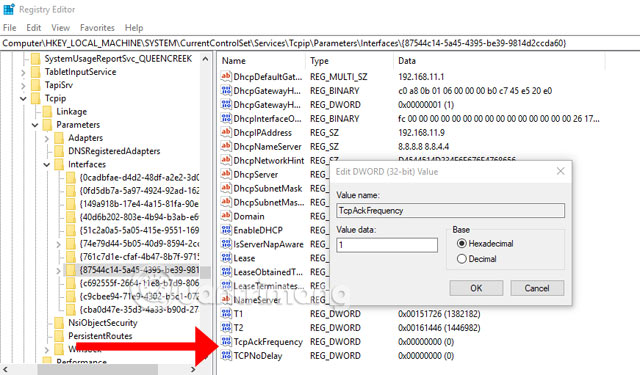
Task: Click OK in Edit DWORD dialog
Action: pos(476,288)
